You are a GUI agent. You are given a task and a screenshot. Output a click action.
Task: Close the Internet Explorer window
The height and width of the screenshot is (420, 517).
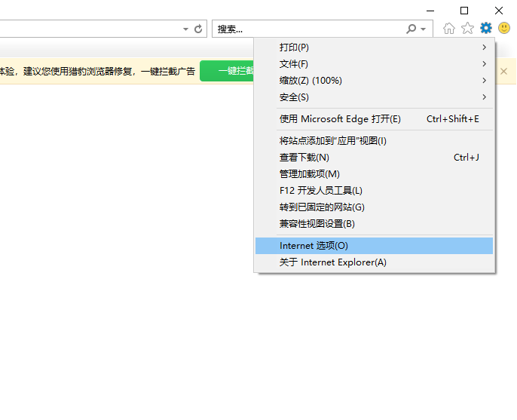coord(499,11)
